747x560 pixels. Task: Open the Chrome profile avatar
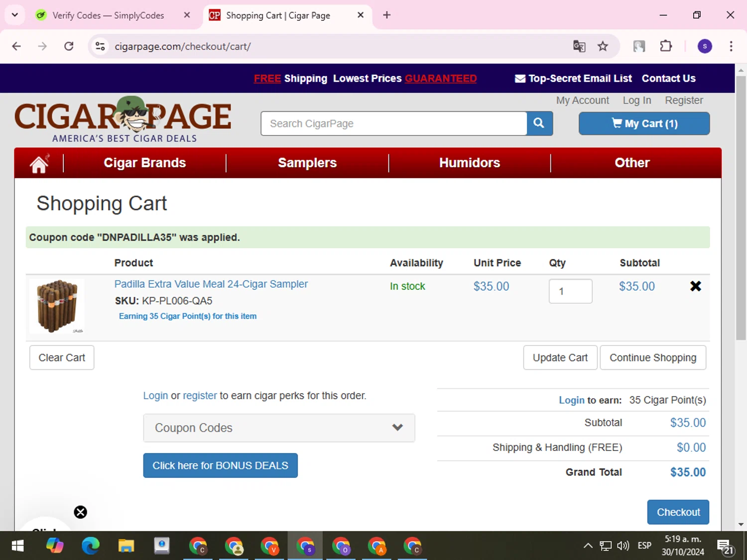pos(705,46)
